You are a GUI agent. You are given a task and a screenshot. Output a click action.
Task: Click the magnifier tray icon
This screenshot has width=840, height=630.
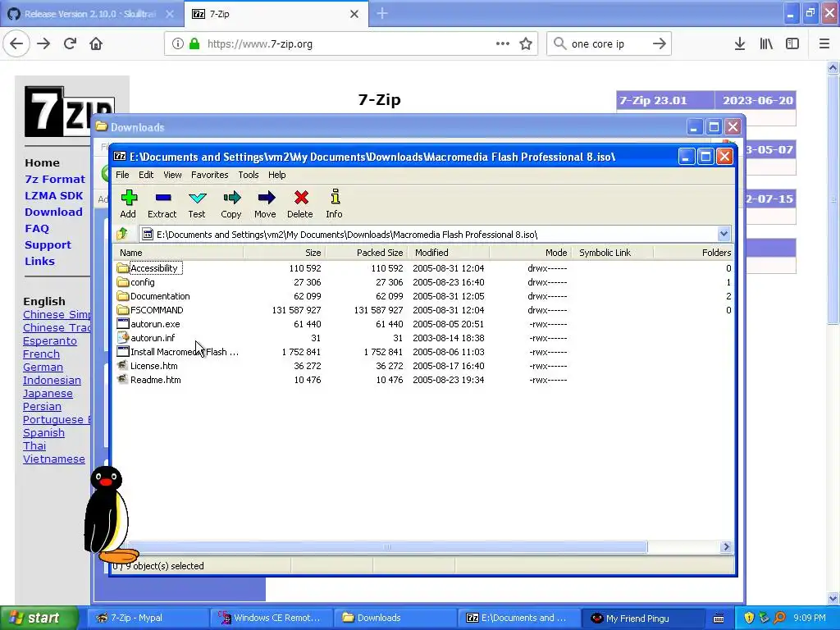779,618
